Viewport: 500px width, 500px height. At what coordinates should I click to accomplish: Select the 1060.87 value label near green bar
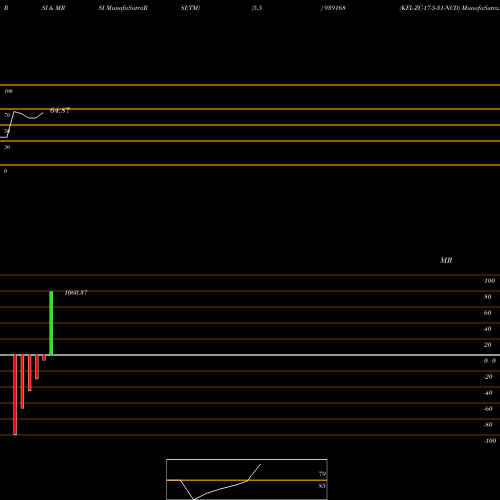[x=76, y=293]
